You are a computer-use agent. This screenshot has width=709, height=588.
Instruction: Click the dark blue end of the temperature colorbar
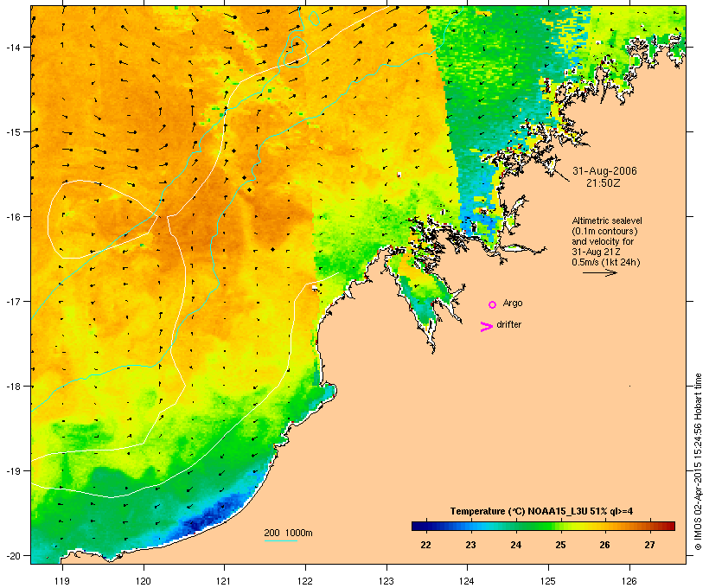tap(418, 526)
